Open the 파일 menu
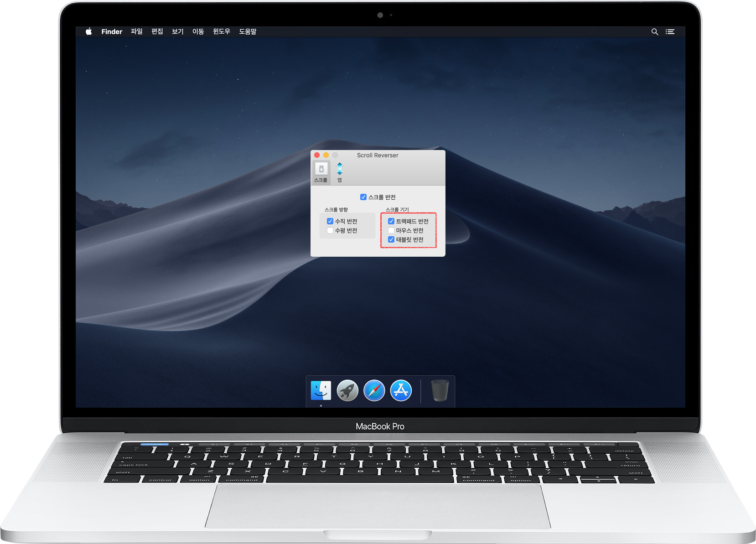 [x=137, y=31]
